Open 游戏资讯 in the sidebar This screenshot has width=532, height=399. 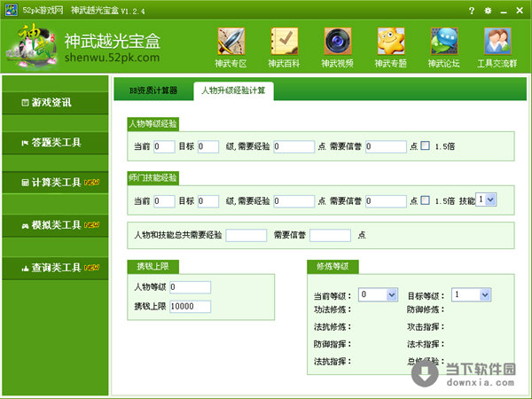[x=55, y=103]
